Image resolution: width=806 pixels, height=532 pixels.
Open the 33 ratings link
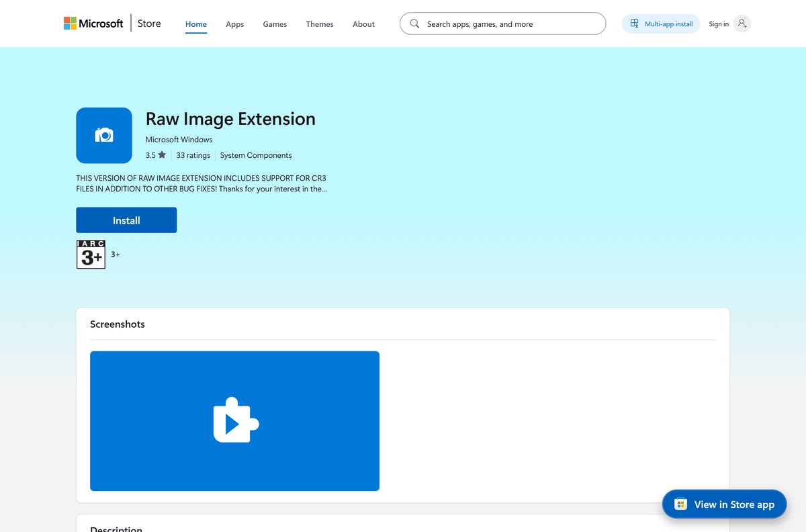coord(193,155)
